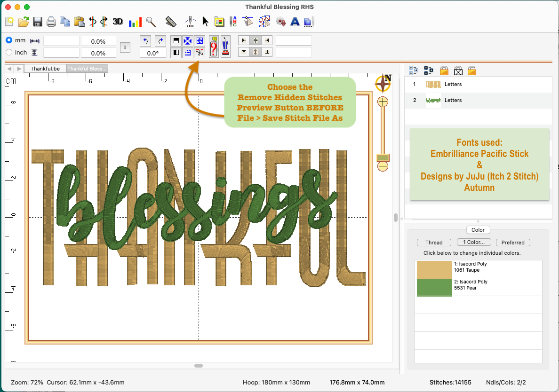
Task: Click the crossed-out padlock icon in object panel
Action: [x=458, y=71]
